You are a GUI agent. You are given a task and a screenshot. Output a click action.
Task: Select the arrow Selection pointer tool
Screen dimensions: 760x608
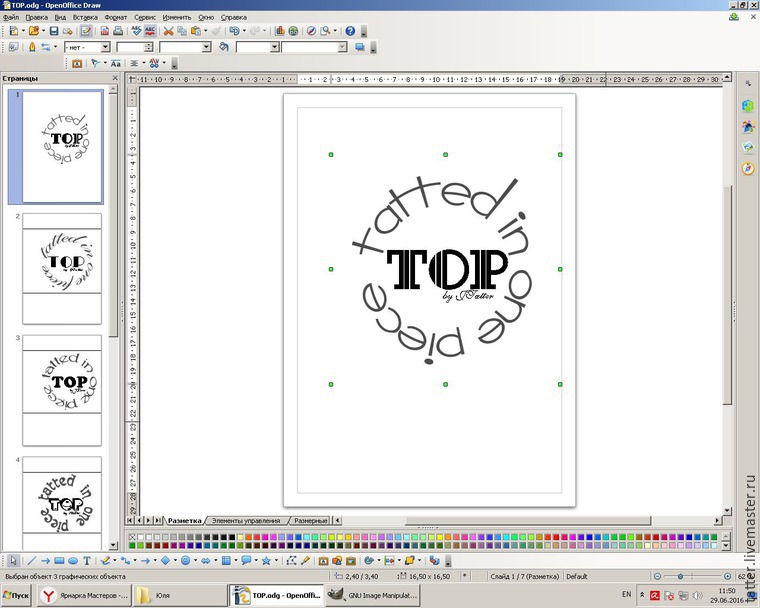click(x=13, y=561)
